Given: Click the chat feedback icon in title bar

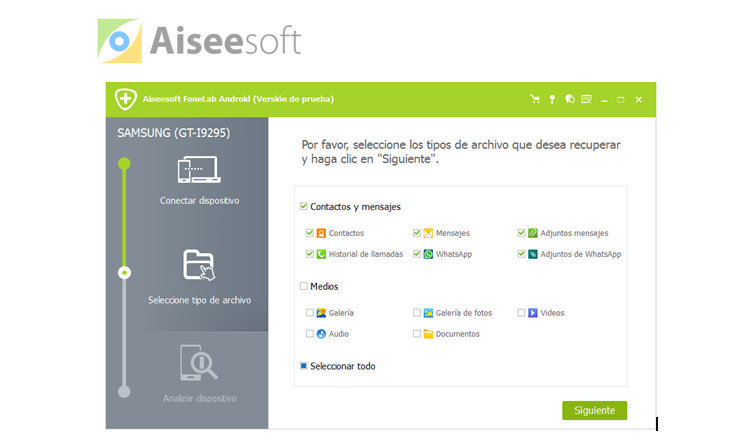Looking at the screenshot, I should click(569, 99).
